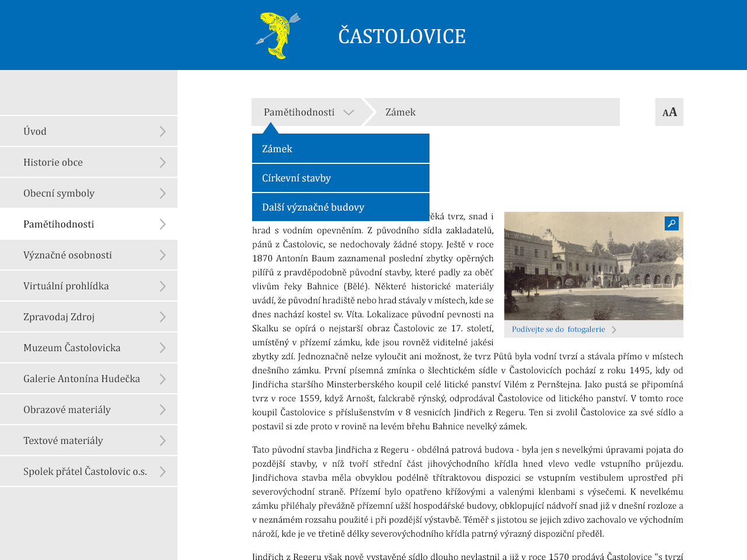Click the chevron on sidebar Pamětihodnosti row
This screenshot has height=560, width=747.
pos(163,225)
